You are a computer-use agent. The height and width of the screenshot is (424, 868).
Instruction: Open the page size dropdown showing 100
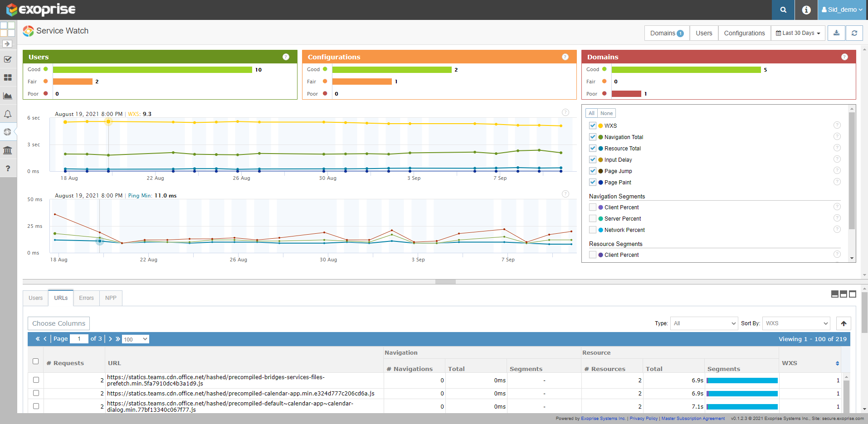pyautogui.click(x=135, y=338)
